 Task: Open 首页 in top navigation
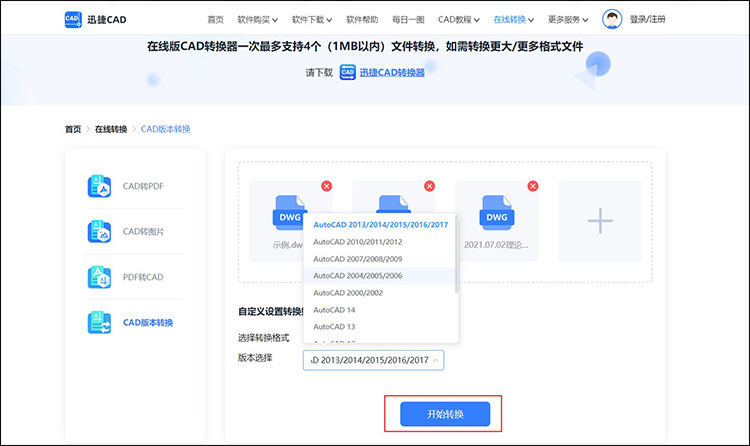pyautogui.click(x=215, y=20)
